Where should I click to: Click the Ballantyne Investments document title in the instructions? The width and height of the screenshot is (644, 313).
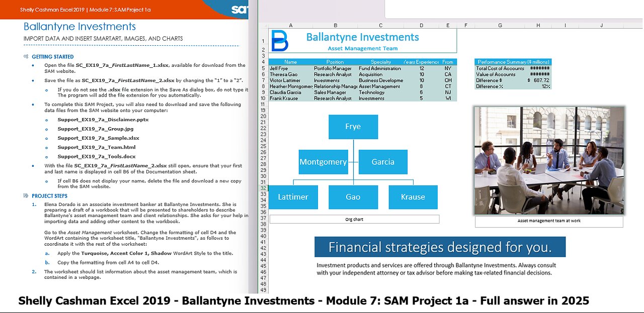coord(79,27)
